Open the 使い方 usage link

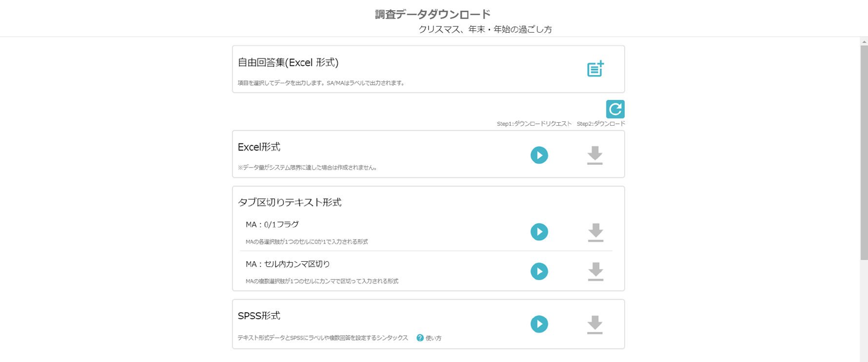434,338
